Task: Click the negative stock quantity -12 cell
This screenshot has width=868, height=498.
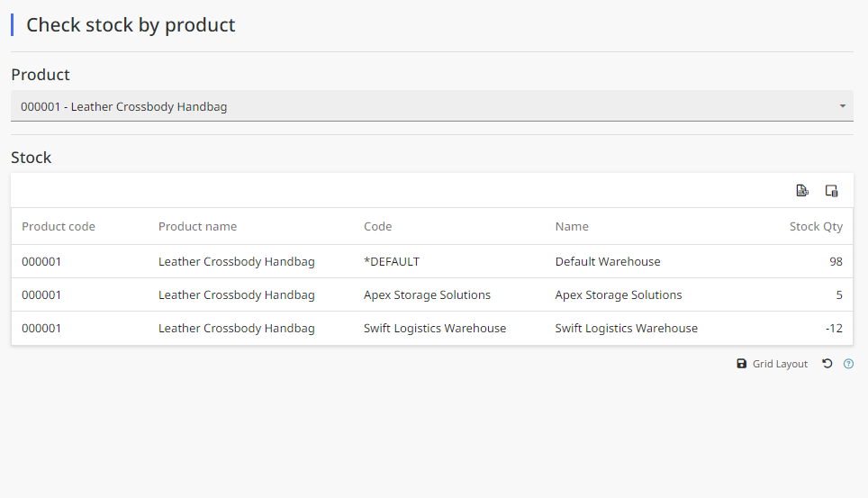Action: [834, 328]
